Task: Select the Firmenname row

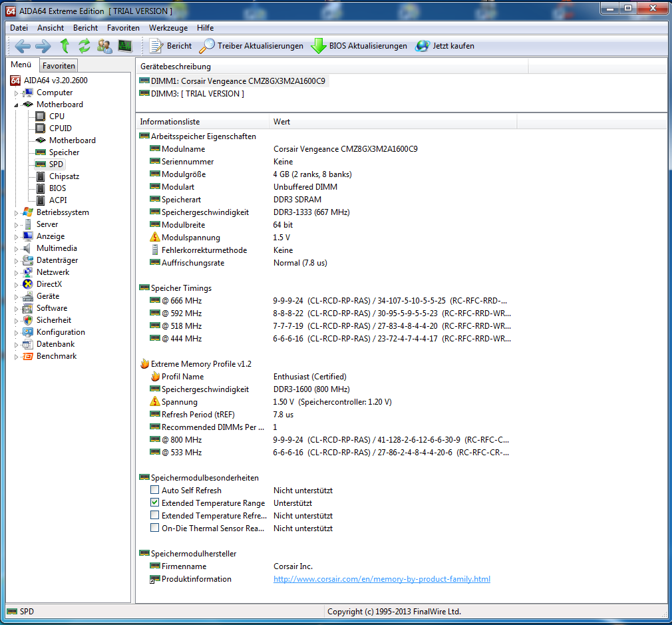Action: (328, 566)
